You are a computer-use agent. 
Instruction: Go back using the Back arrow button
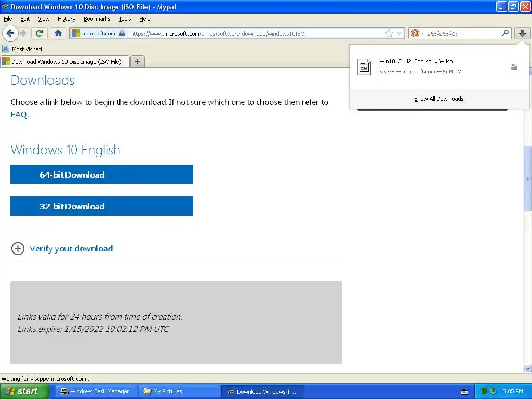click(10, 33)
